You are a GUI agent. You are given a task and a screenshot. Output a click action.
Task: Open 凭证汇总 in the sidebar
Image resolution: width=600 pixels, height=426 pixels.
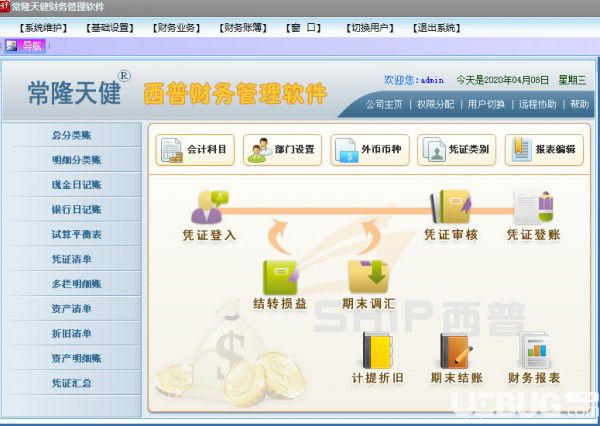point(72,383)
